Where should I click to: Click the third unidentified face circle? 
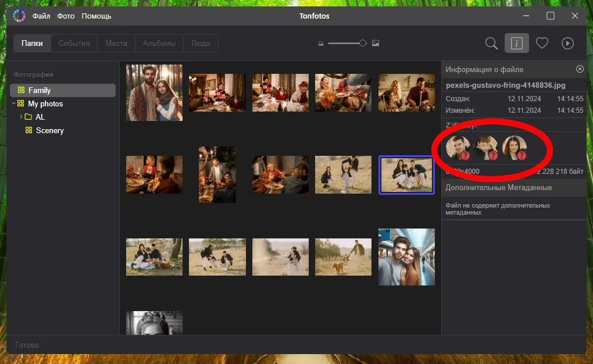[x=514, y=148]
